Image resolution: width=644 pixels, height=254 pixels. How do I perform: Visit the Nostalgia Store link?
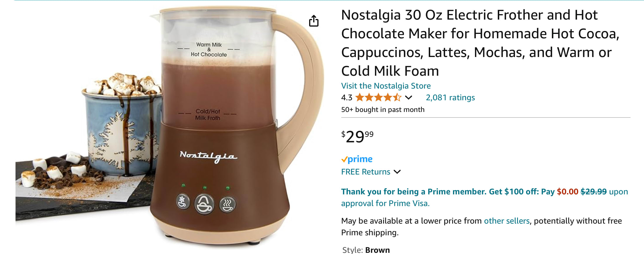point(386,86)
